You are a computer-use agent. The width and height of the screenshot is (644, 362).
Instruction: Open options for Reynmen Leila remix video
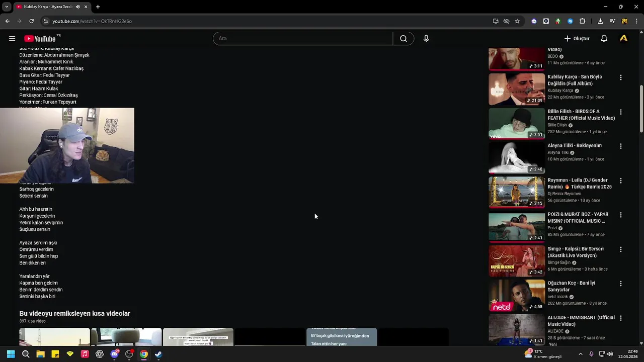620,180
